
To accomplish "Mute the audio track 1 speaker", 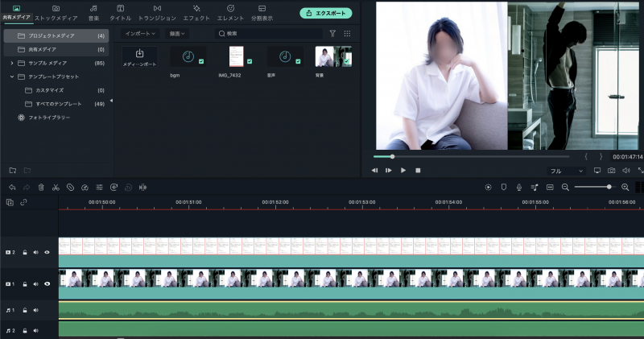I will point(36,309).
